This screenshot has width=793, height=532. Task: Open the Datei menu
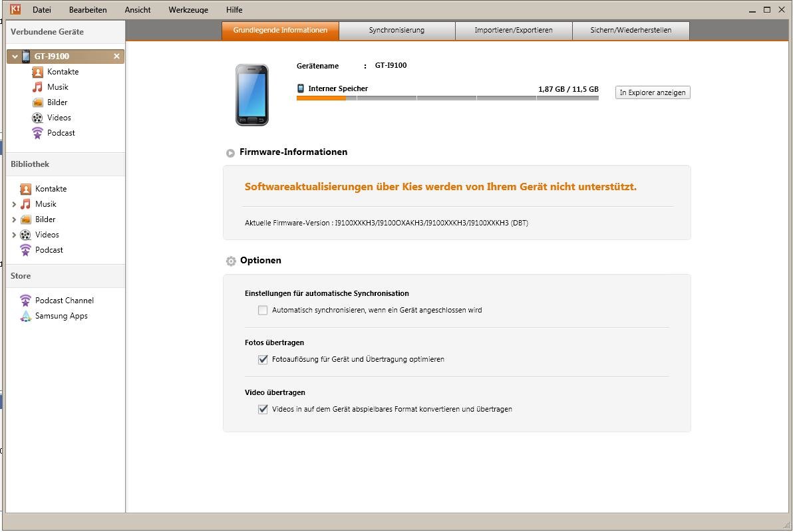[x=41, y=9]
